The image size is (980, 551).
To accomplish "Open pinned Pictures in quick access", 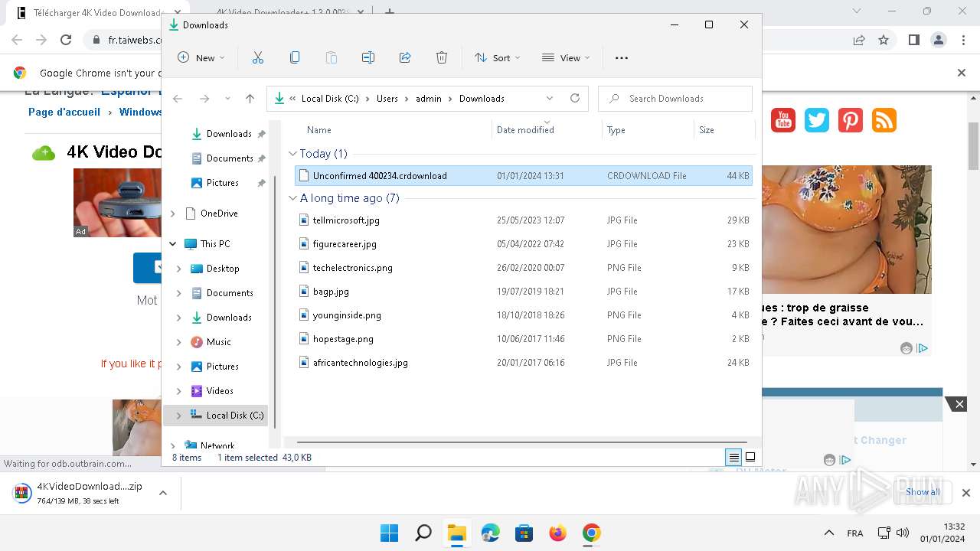I will (x=222, y=183).
